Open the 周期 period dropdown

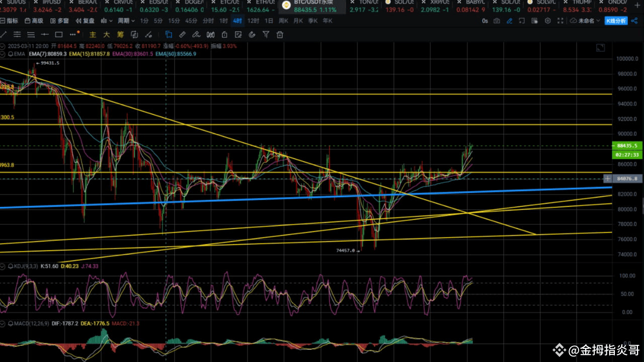coord(126,21)
